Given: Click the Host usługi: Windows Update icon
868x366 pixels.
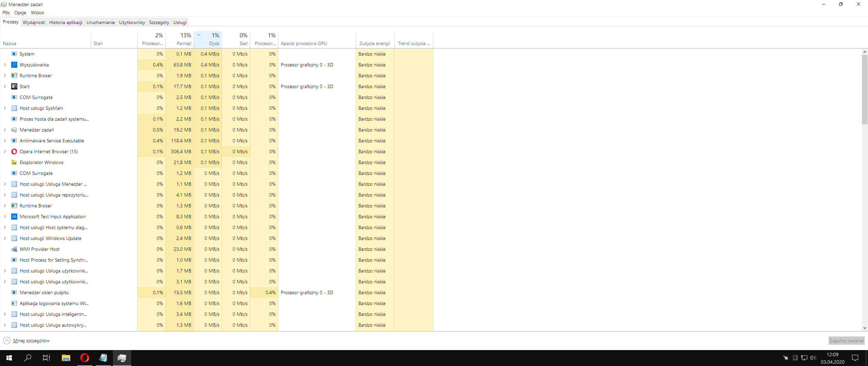Looking at the screenshot, I should pyautogui.click(x=14, y=238).
